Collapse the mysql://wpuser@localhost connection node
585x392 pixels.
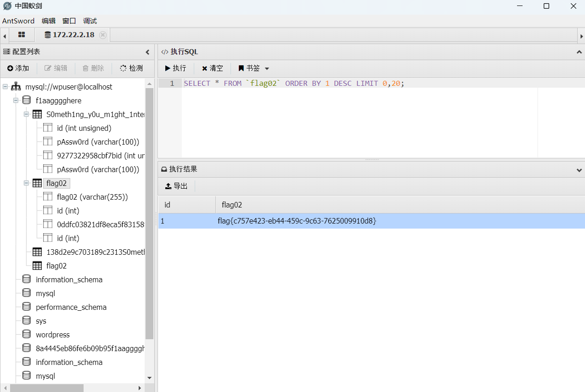(x=5, y=87)
